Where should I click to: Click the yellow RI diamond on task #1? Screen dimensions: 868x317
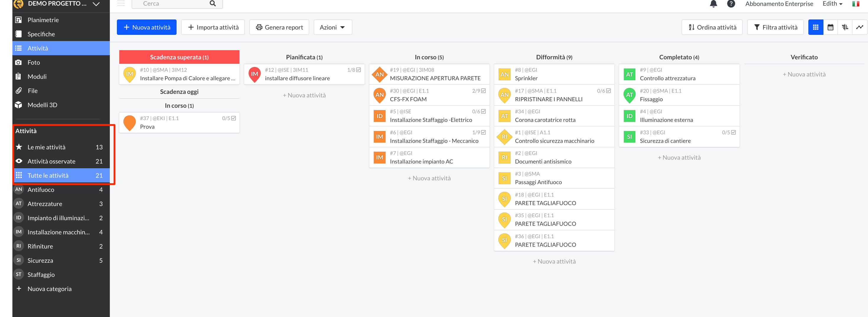505,137
